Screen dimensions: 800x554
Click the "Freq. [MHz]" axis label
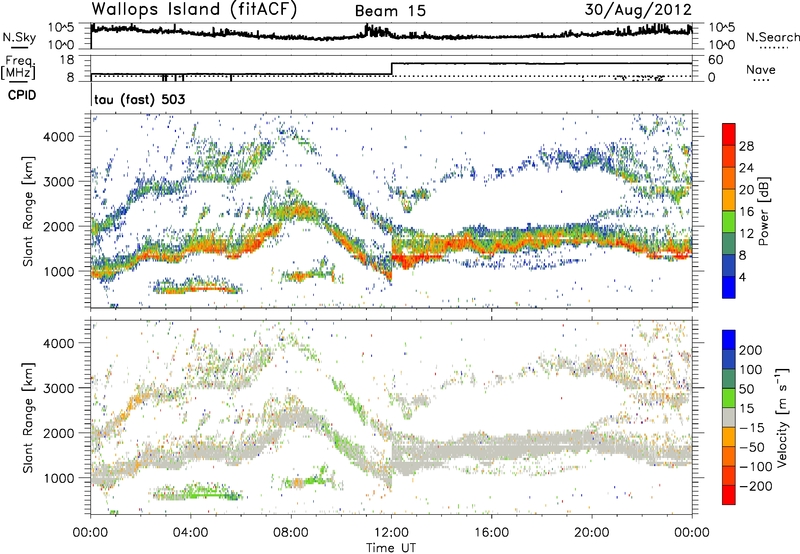coord(18,67)
